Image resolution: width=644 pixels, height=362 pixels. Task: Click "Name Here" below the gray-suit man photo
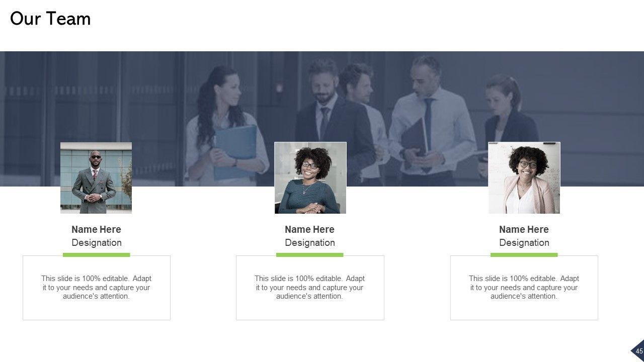[x=96, y=229]
